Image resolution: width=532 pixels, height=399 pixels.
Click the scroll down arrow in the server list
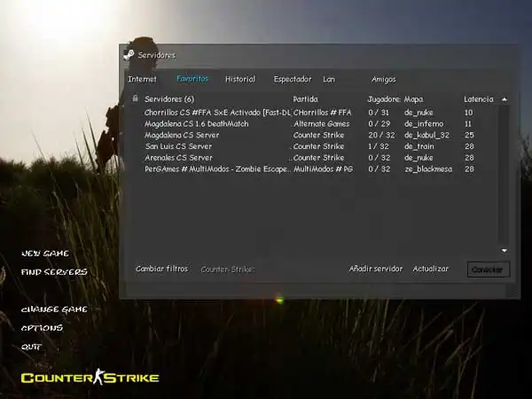[504, 251]
